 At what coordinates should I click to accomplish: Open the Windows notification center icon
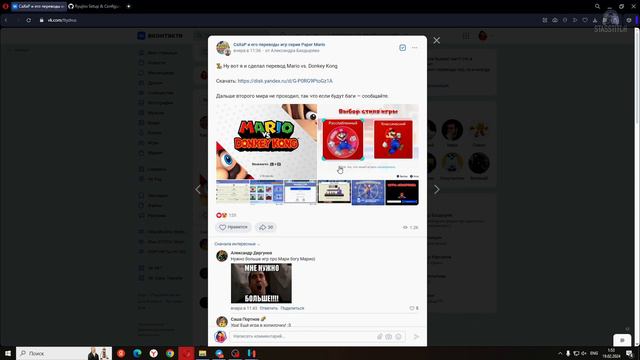click(x=629, y=353)
